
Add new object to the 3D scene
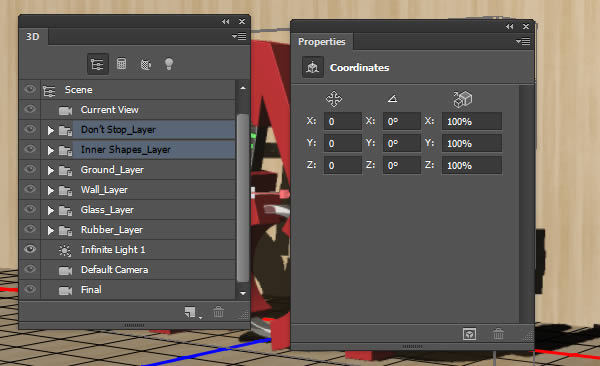(191, 312)
